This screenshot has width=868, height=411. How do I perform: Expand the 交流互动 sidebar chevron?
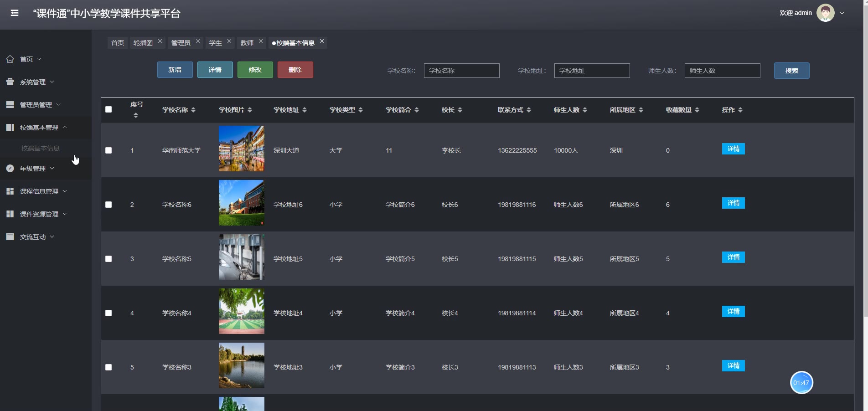pos(52,236)
